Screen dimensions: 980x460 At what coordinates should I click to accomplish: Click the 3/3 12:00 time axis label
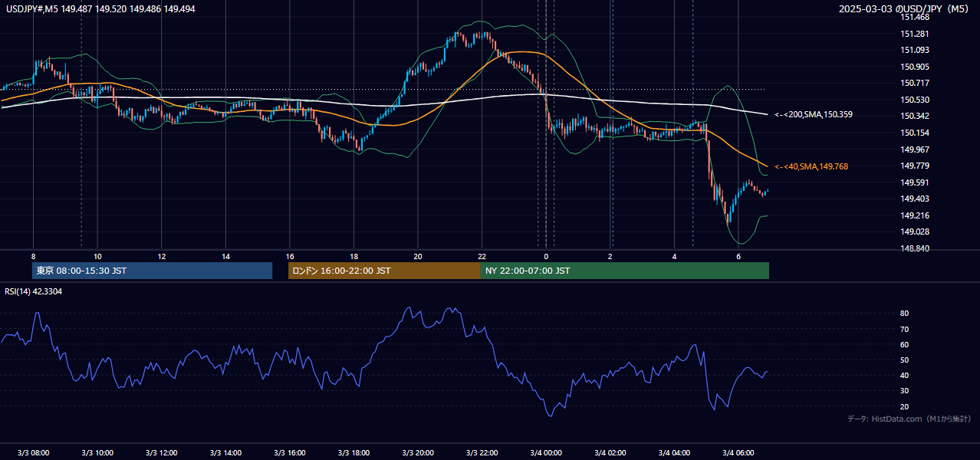(x=161, y=453)
